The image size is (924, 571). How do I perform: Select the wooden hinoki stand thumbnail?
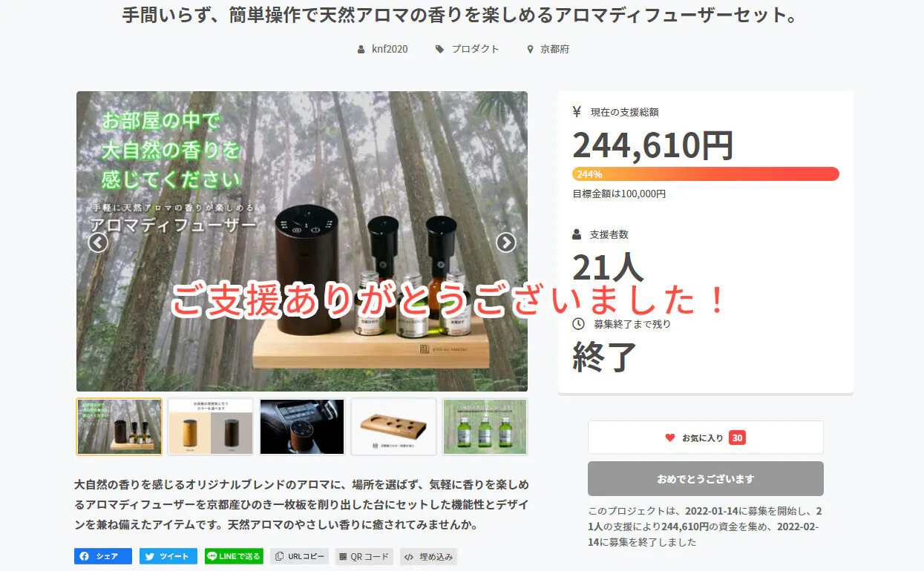[393, 426]
